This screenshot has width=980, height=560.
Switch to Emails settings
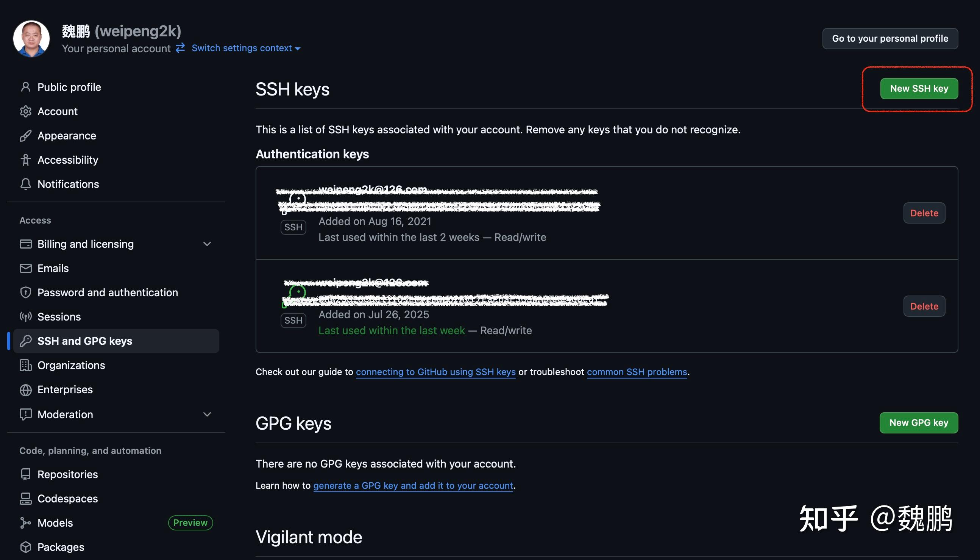tap(53, 268)
